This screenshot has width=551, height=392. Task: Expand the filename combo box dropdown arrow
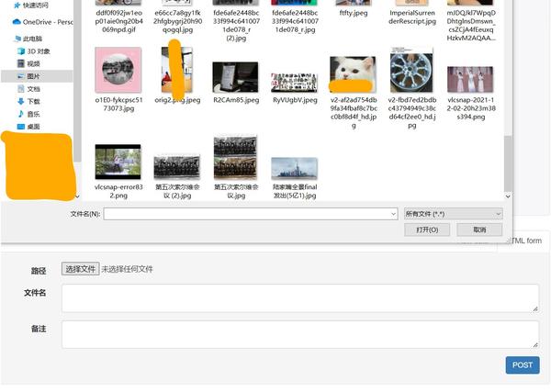pos(393,214)
